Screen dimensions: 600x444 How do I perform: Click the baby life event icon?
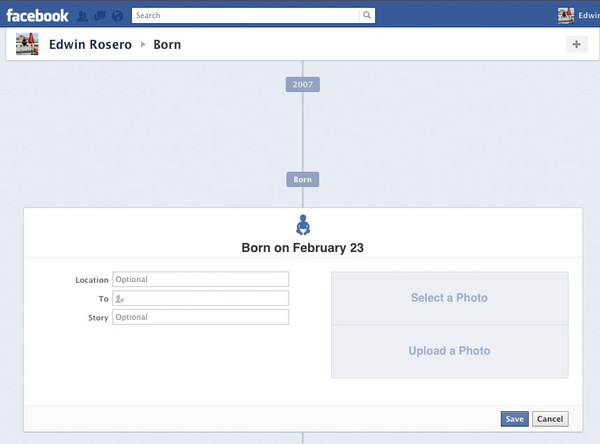pos(303,225)
